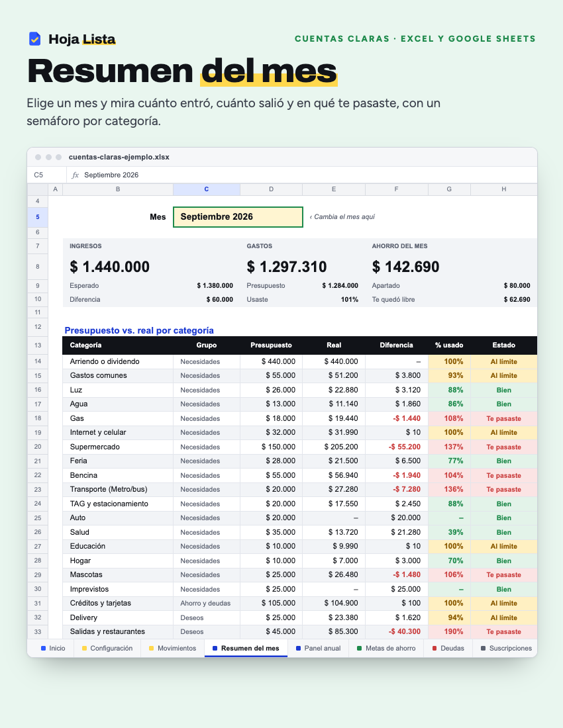Click the 190% usage cell
The image size is (563, 728).
(449, 631)
